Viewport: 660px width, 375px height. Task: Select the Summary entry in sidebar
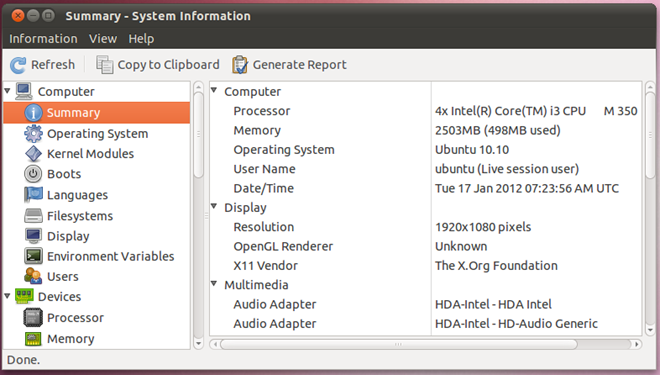97,113
